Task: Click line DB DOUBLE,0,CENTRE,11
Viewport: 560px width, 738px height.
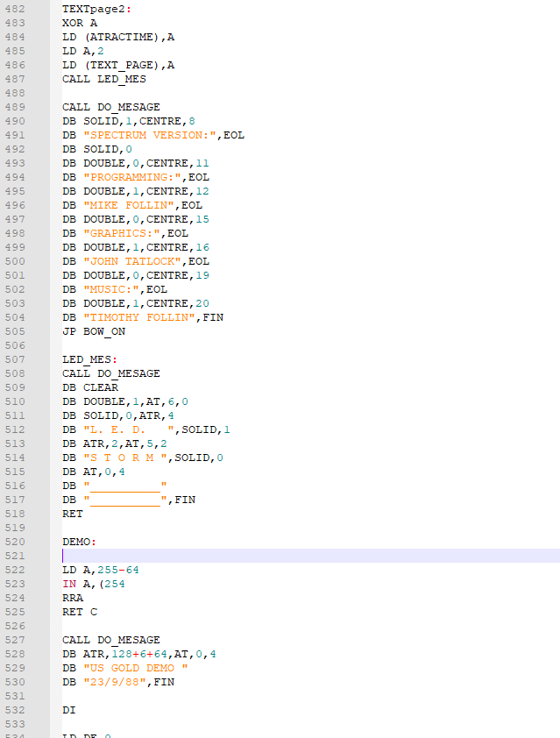Action: coord(136,163)
